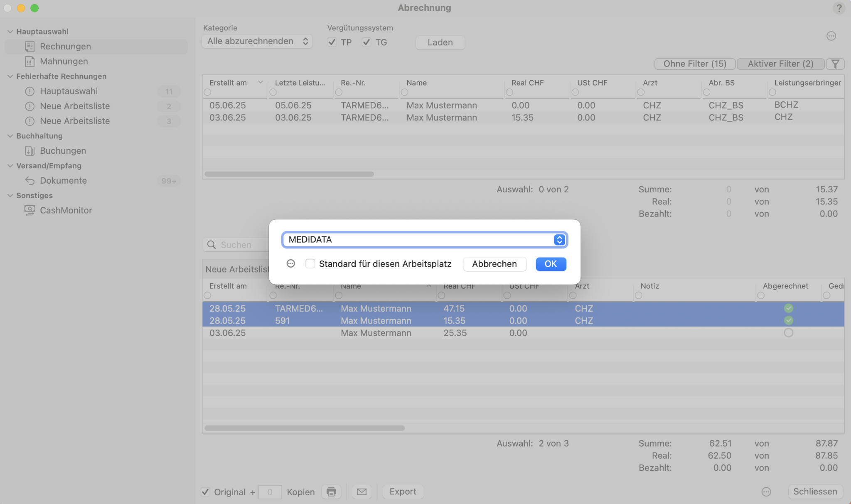
Task: Click horizontal scrollbar of the lower table
Action: pyautogui.click(x=305, y=428)
